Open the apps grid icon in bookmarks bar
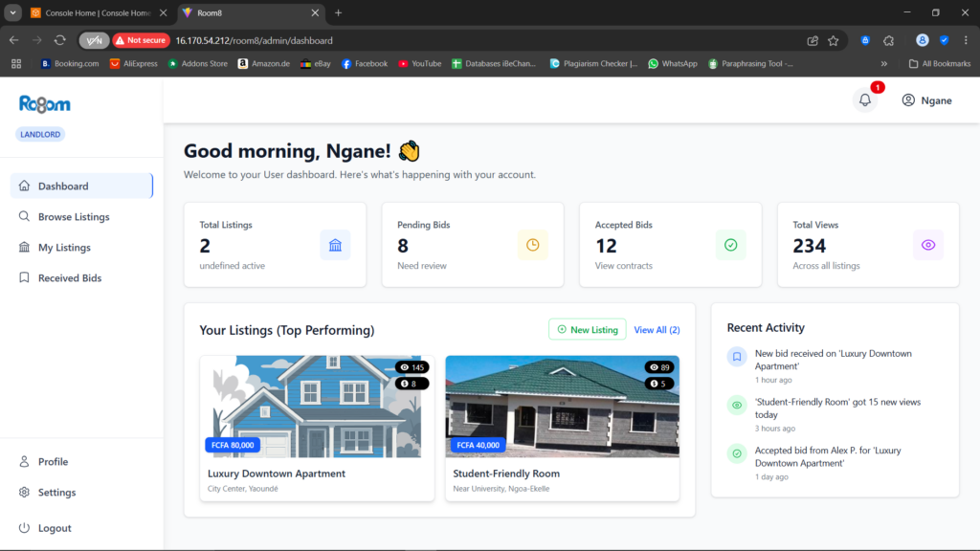The image size is (980, 551). coord(16,64)
